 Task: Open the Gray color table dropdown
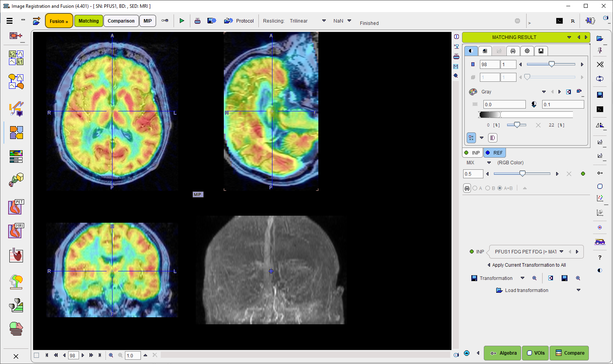point(544,92)
